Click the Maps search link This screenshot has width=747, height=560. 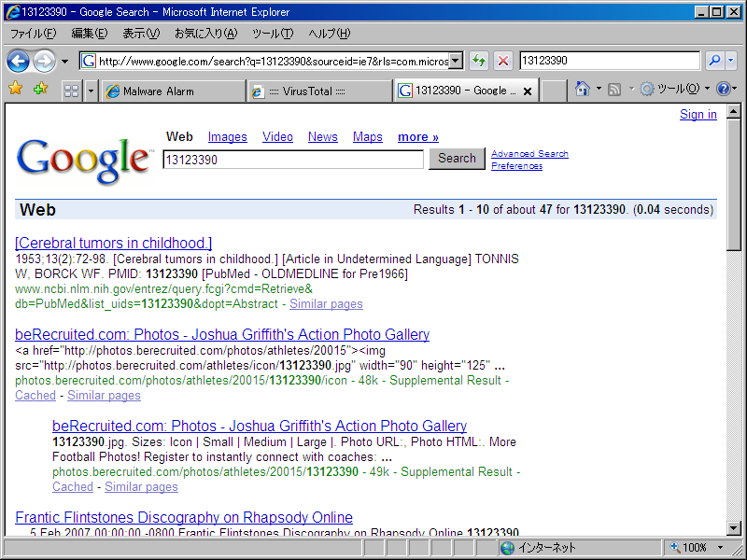(367, 137)
